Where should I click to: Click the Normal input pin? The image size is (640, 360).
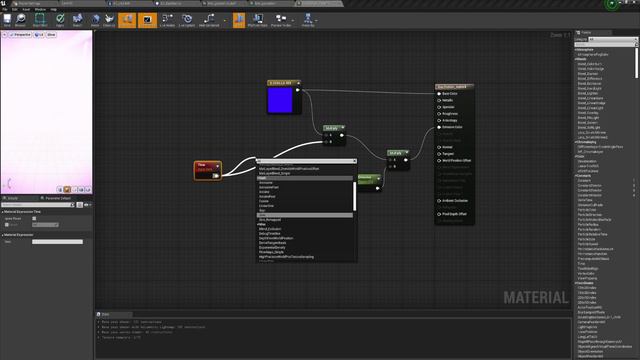[x=439, y=147]
